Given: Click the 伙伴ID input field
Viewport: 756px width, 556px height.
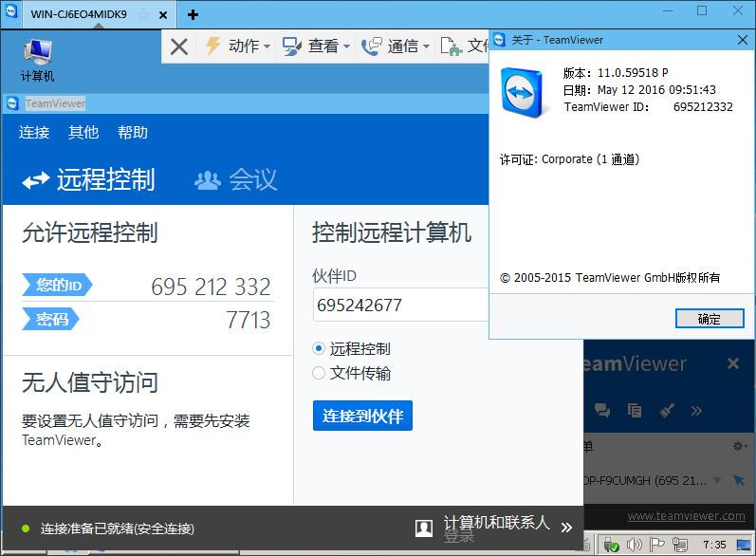Looking at the screenshot, I should coord(401,305).
